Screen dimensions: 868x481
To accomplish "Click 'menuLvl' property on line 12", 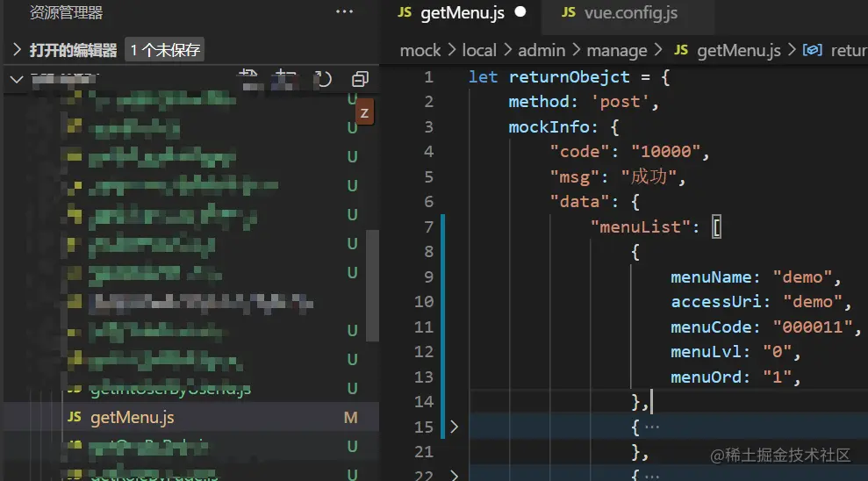I will [706, 352].
